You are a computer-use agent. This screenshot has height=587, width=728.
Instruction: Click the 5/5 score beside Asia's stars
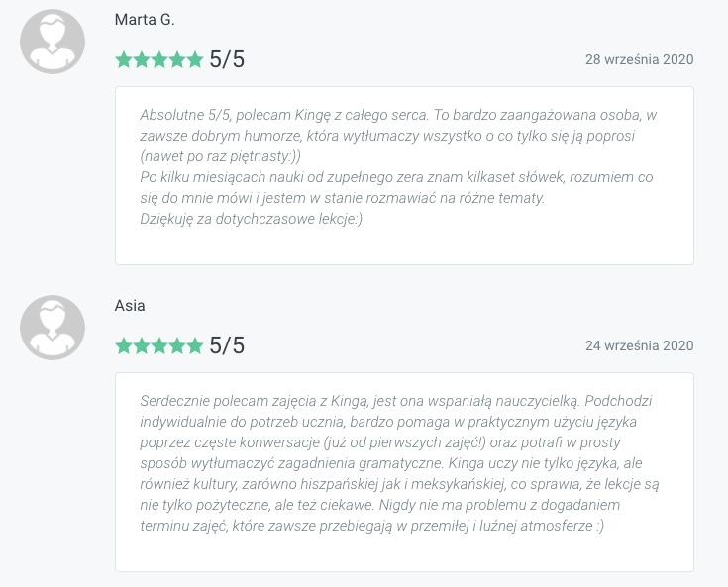coord(227,345)
